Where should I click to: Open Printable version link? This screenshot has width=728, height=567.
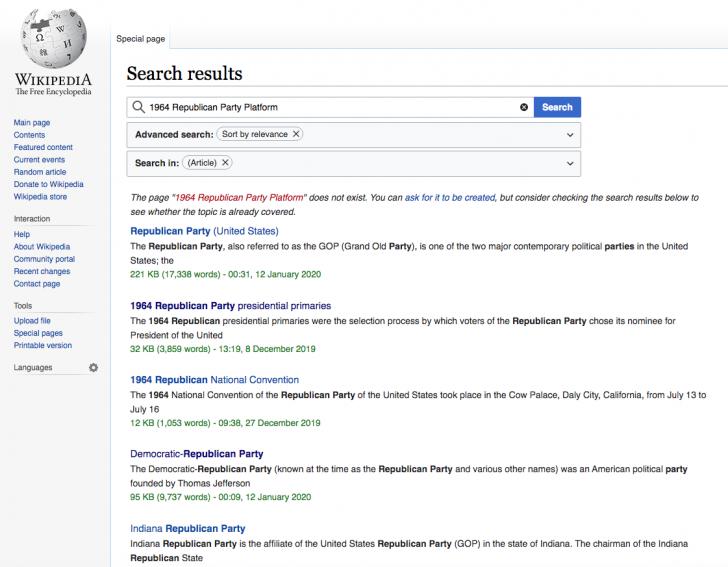(43, 345)
